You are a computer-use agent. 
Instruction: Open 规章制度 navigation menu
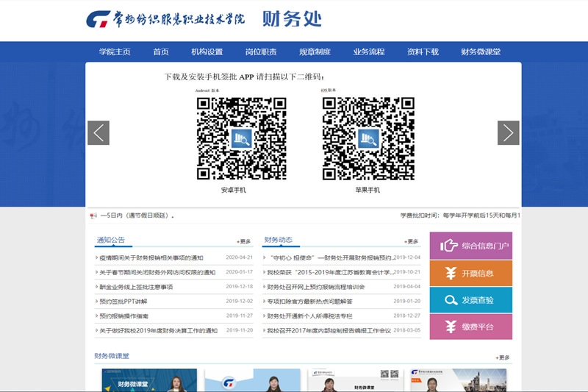pyautogui.click(x=315, y=51)
